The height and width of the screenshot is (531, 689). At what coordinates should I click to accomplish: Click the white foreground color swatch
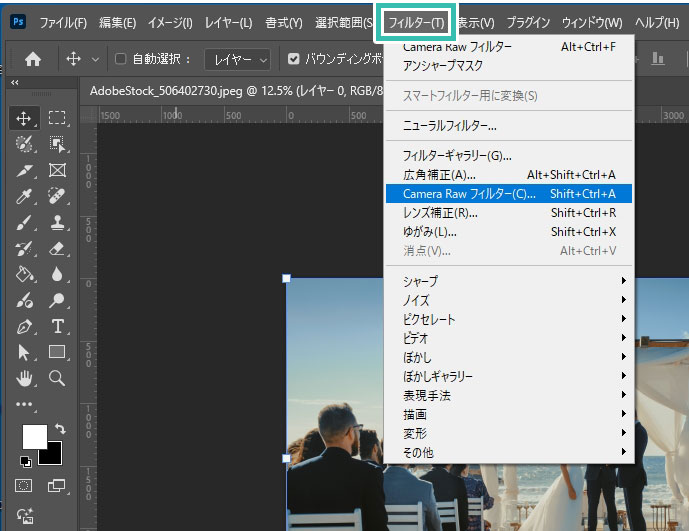pos(33,436)
